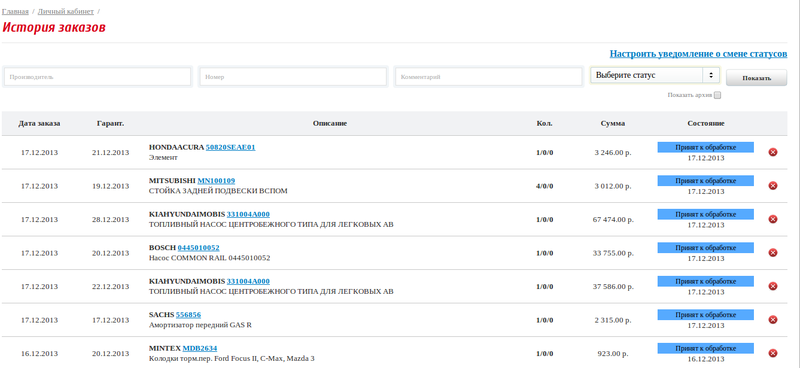Open part number 556856 link
The width and height of the screenshot is (800, 368).
click(188, 315)
